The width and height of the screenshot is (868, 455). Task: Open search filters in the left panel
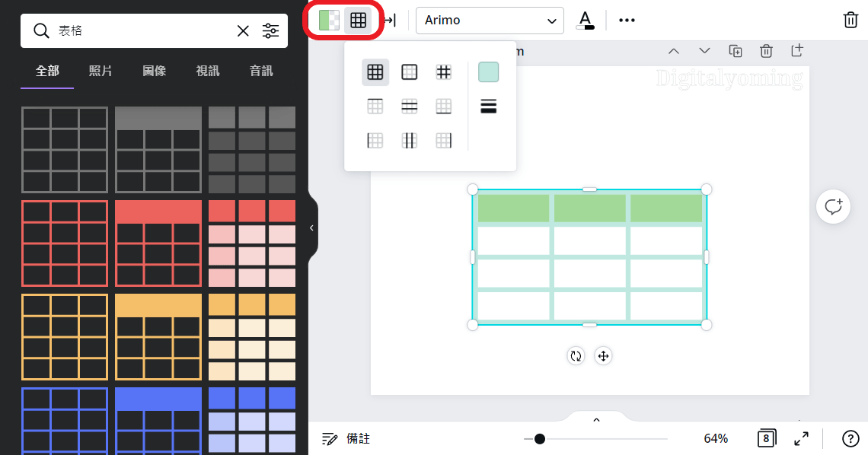pos(271,30)
